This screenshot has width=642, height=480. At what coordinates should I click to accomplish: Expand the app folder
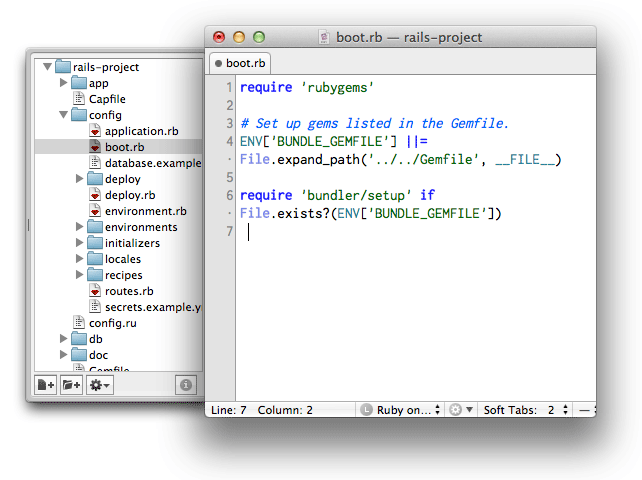(63, 83)
